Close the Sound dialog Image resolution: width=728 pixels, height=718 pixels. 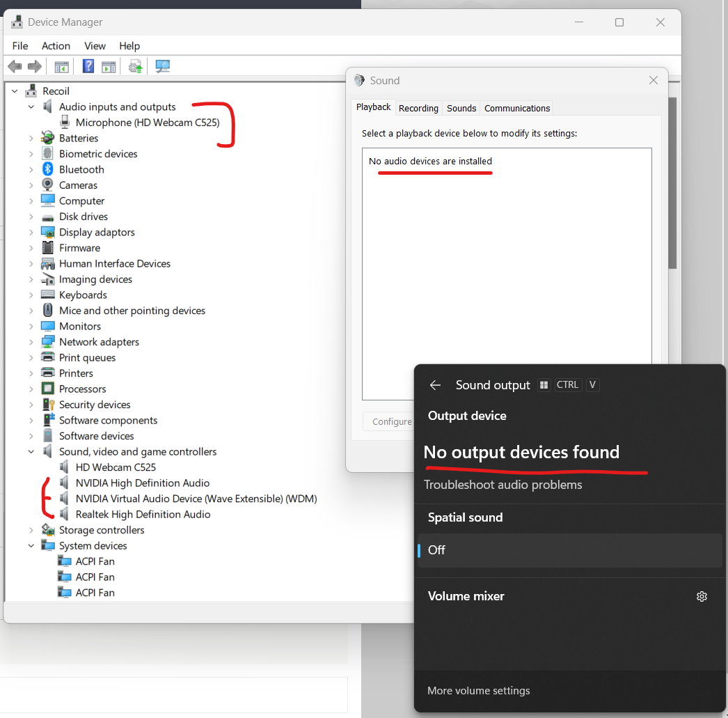pos(654,80)
